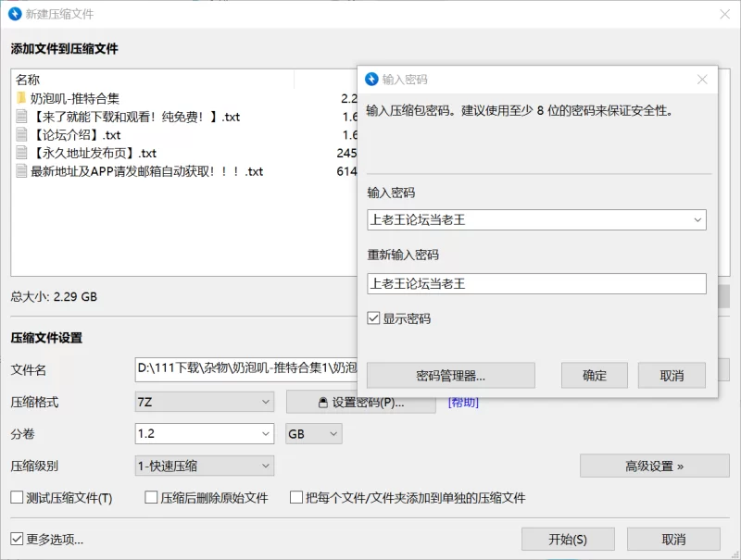
Task: Open the password history dropdown arrow
Action: (697, 220)
